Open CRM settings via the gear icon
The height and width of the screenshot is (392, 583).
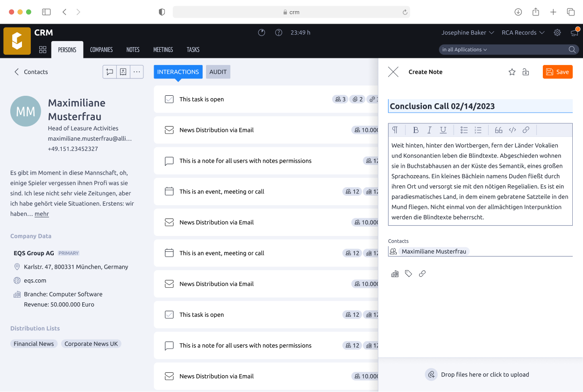point(557,32)
